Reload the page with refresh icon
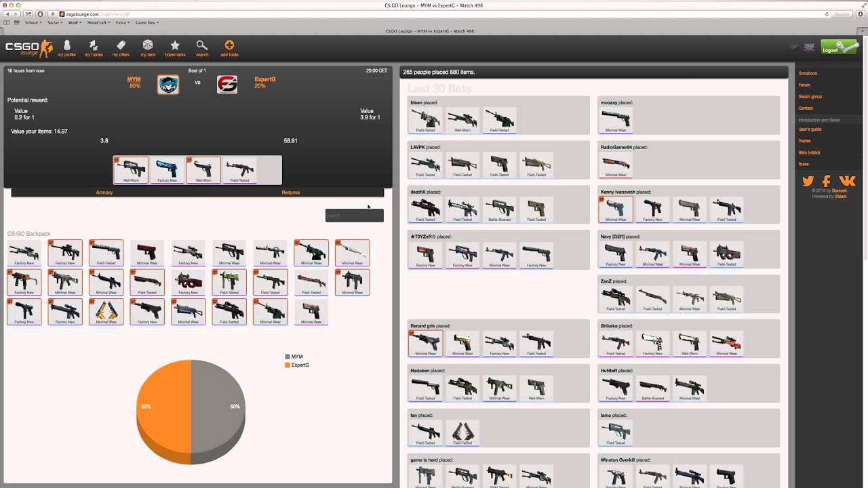The height and width of the screenshot is (488, 868). [827, 14]
